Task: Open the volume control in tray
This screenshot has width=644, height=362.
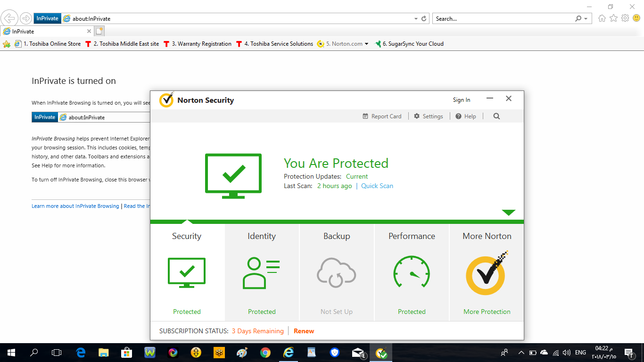Action: (x=567, y=353)
